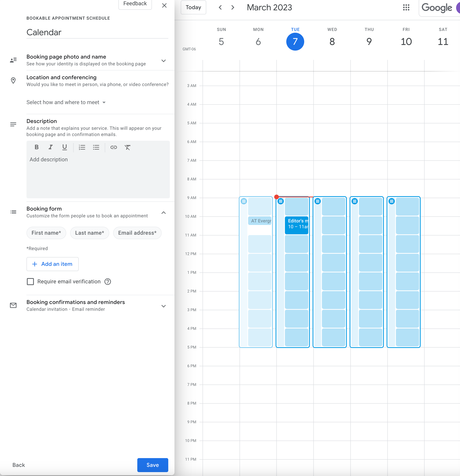
Task: Expand the Booking confirmations and reminders section
Action: tap(164, 306)
